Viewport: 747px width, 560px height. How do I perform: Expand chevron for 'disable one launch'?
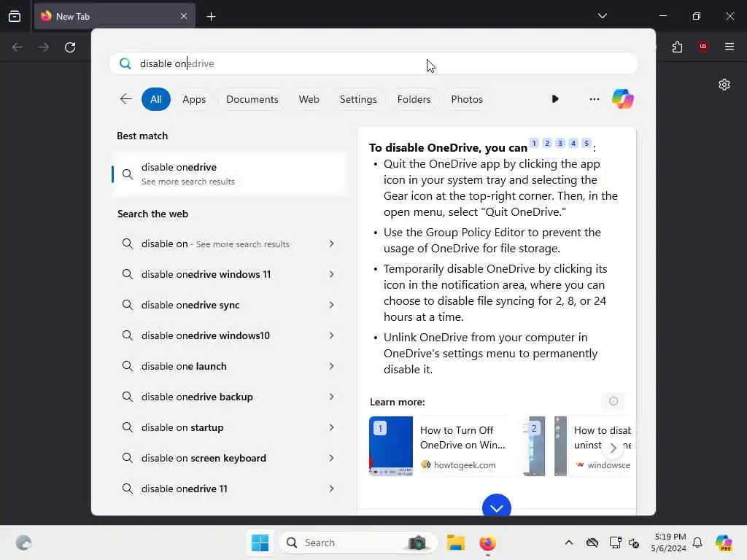(332, 366)
